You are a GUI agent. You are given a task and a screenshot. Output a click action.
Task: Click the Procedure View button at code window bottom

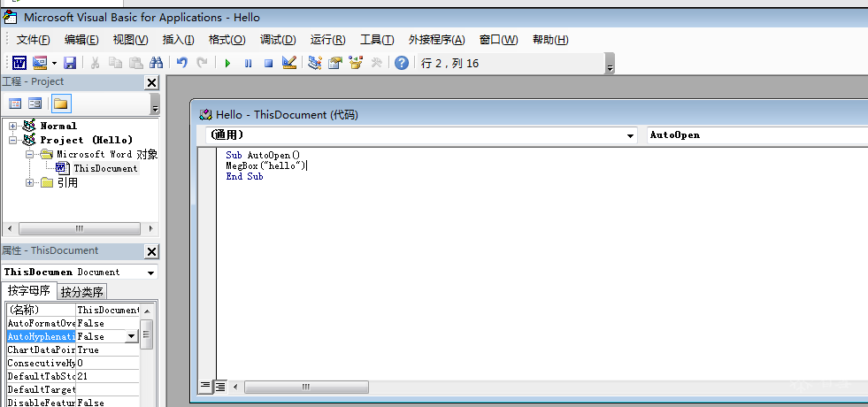pyautogui.click(x=204, y=386)
